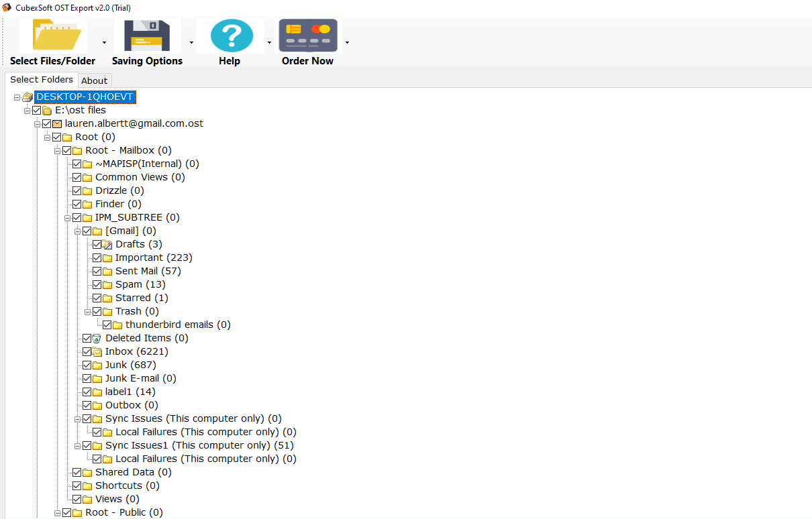The height and width of the screenshot is (519, 812).
Task: Click the folder icon beside Common Views
Action: click(x=87, y=178)
